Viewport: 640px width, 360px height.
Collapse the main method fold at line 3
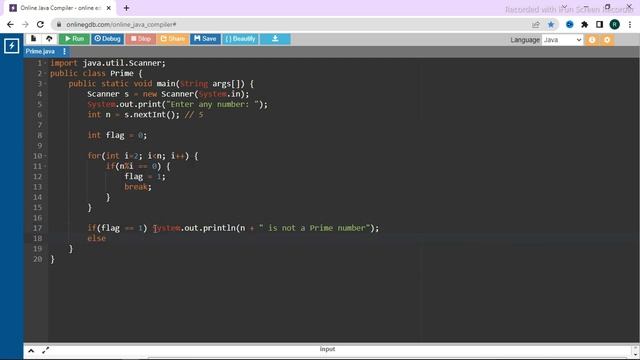tap(45, 84)
